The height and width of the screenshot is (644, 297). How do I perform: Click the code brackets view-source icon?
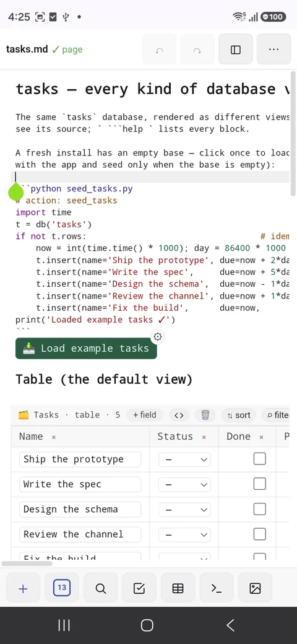(x=179, y=416)
